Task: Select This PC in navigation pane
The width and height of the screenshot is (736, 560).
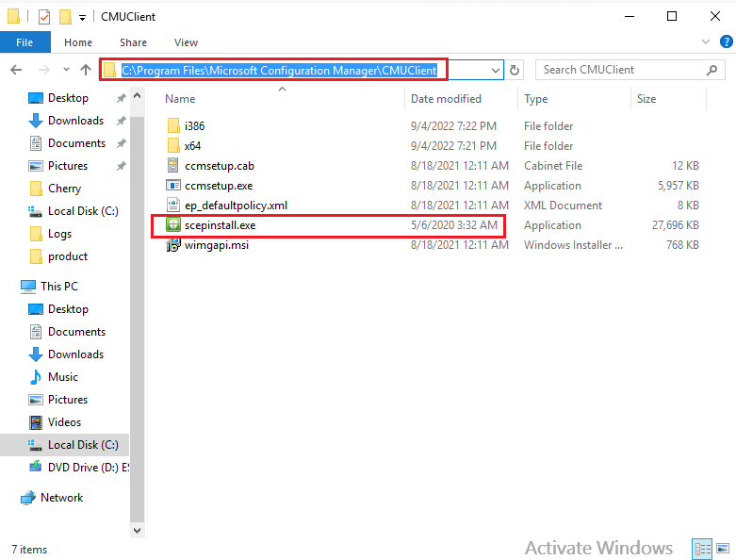Action: (x=59, y=287)
